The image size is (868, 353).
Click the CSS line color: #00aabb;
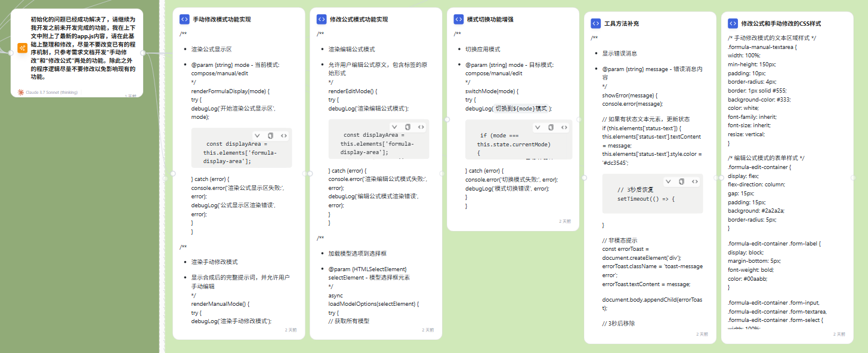(x=748, y=278)
